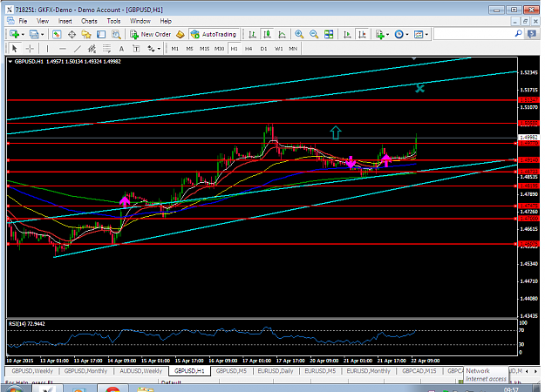Expand the Arrows tool dropdown

159,49
